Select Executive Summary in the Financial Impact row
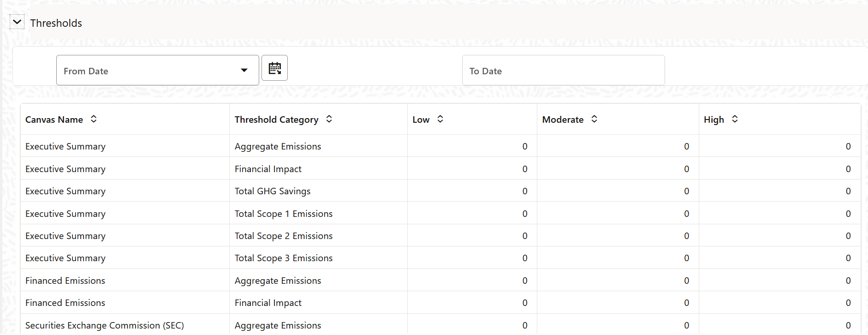This screenshot has height=335, width=868. point(65,169)
